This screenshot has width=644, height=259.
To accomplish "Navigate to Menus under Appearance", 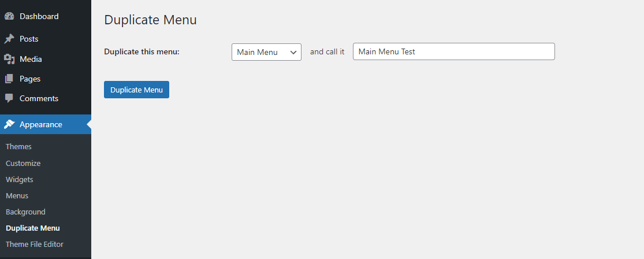I will pyautogui.click(x=17, y=195).
